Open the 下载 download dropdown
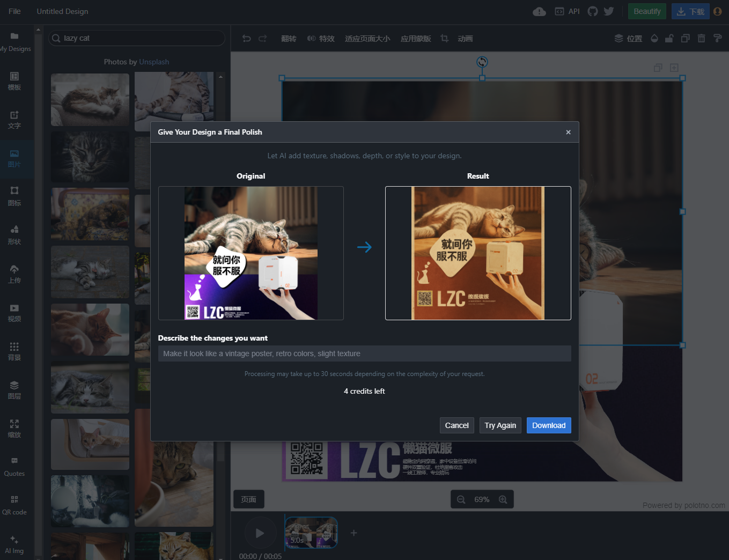 [690, 11]
